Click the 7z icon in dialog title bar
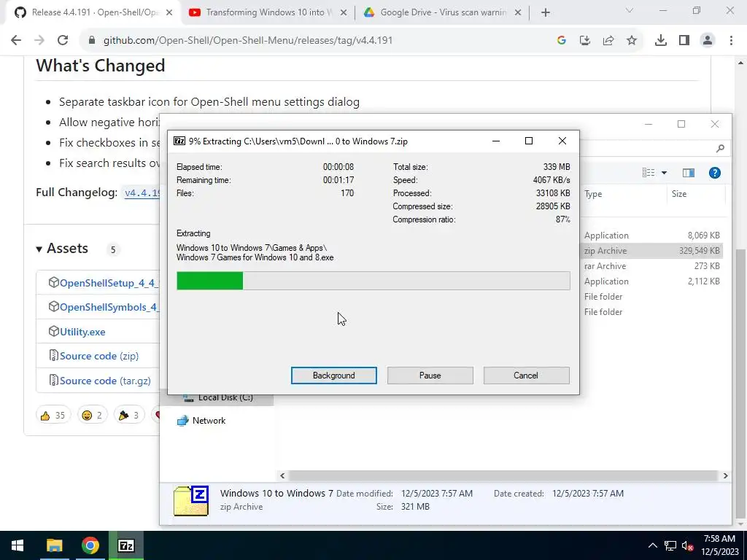 coord(179,141)
